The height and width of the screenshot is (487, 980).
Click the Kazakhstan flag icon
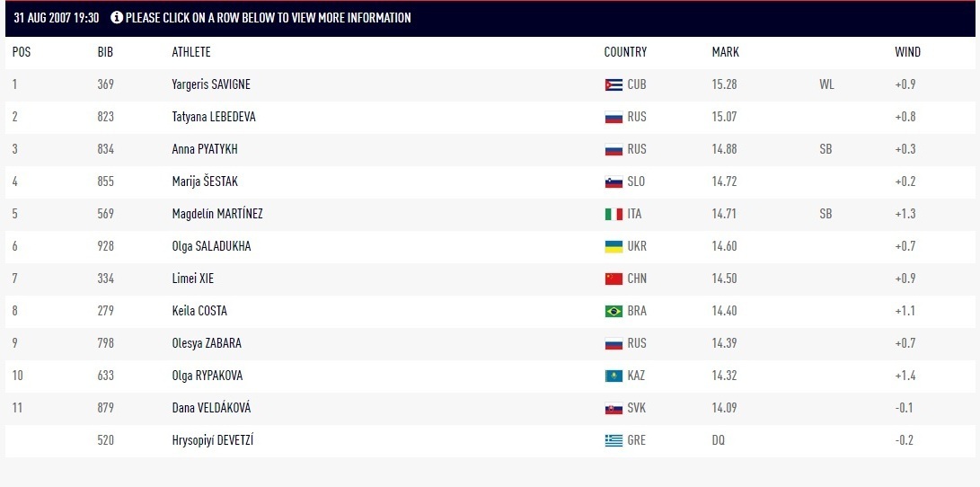tap(614, 376)
